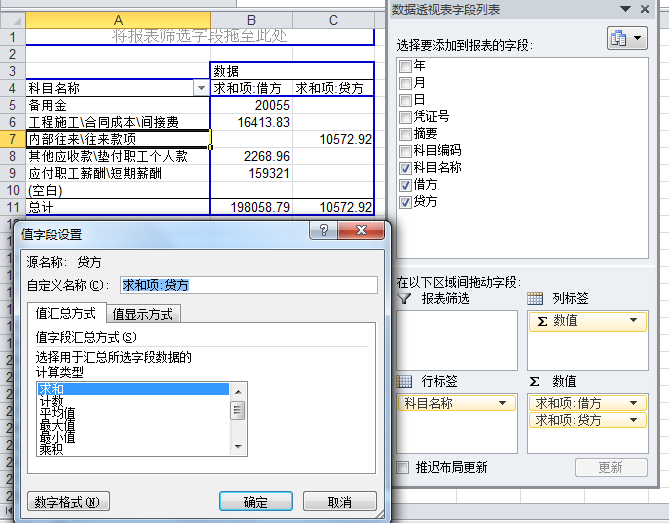The width and height of the screenshot is (669, 523).
Task: Open the 科目名称 dropdown in 行标签 area
Action: click(503, 403)
